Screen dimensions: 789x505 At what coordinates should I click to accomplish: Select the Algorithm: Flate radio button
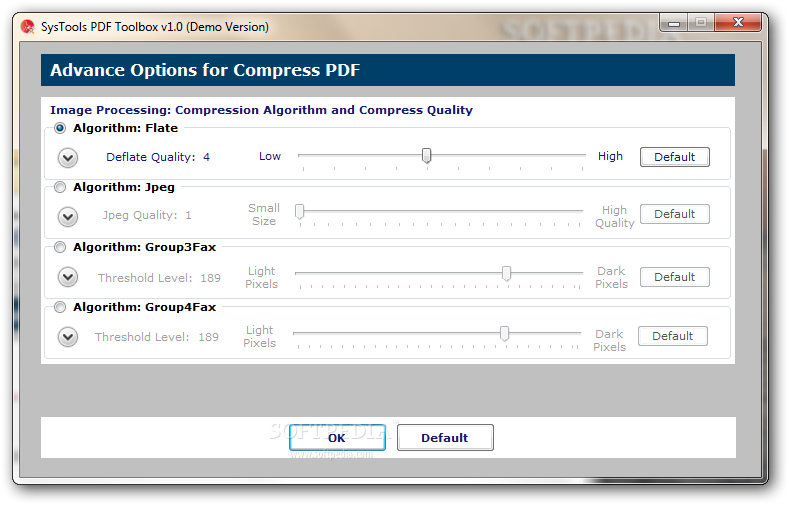(x=60, y=128)
